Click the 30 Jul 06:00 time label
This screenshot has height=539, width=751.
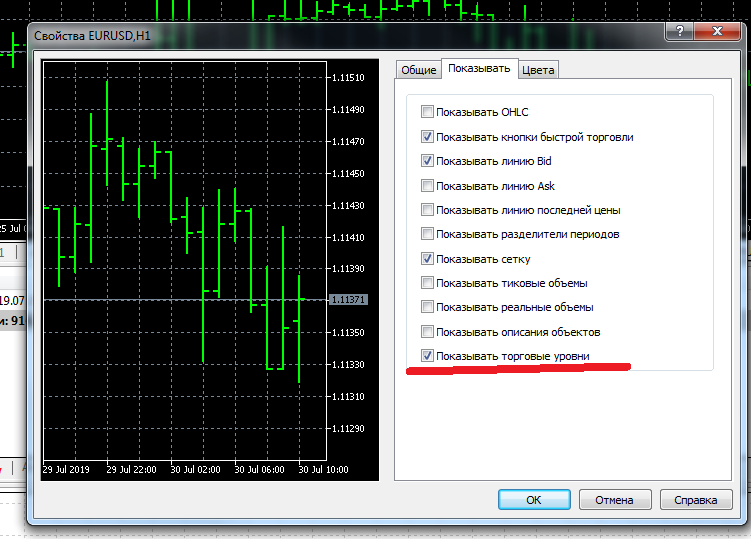pyautogui.click(x=259, y=470)
